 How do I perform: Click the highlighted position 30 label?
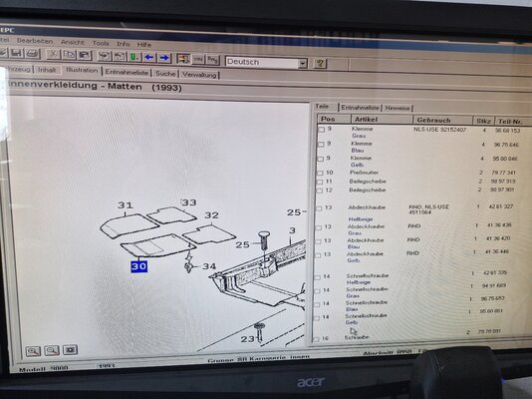tap(138, 266)
